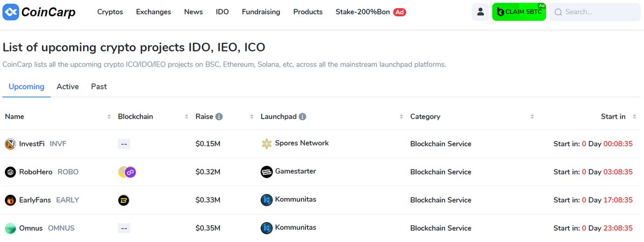The image size is (644, 242).
Task: Click the 03:08:35 countdown timer
Action: click(x=619, y=172)
